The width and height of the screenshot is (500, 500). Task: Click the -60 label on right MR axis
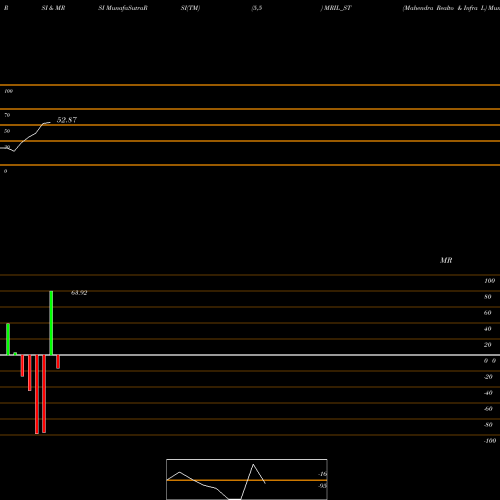[x=488, y=409]
